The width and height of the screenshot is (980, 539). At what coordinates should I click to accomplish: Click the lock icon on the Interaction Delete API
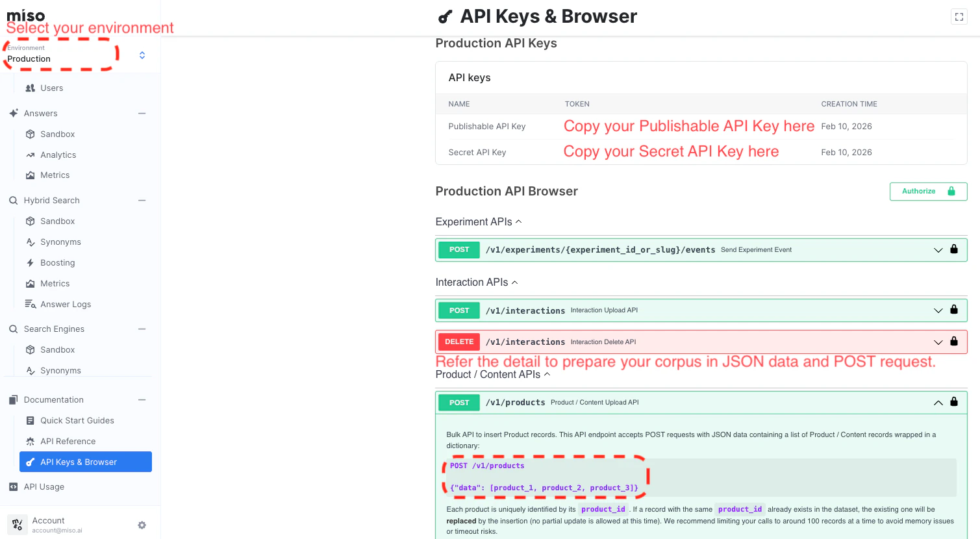click(954, 341)
